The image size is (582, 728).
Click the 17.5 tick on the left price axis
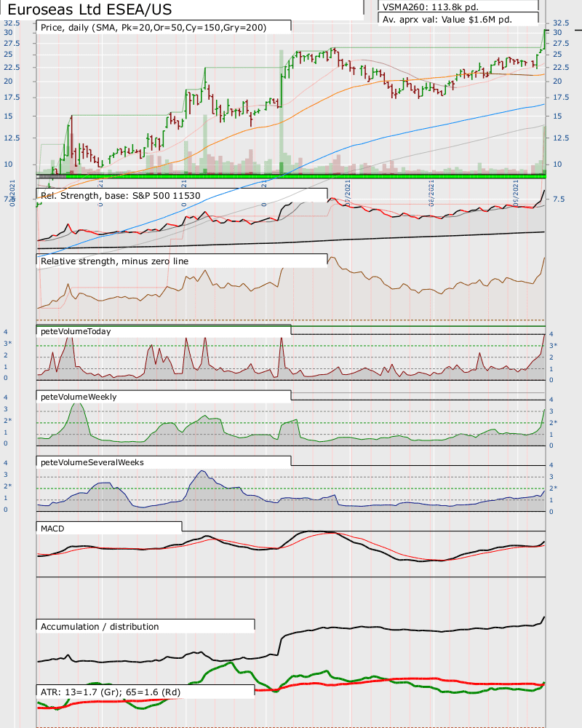coord(12,98)
